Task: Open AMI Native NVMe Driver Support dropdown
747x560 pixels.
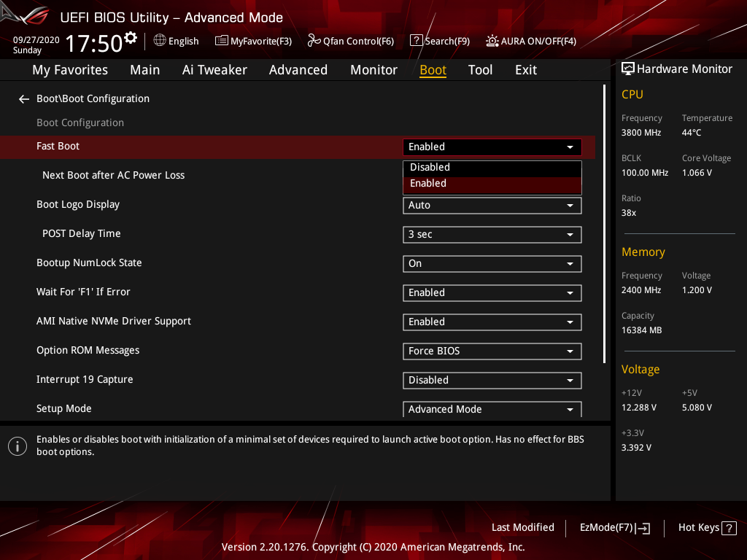Action: [492, 322]
